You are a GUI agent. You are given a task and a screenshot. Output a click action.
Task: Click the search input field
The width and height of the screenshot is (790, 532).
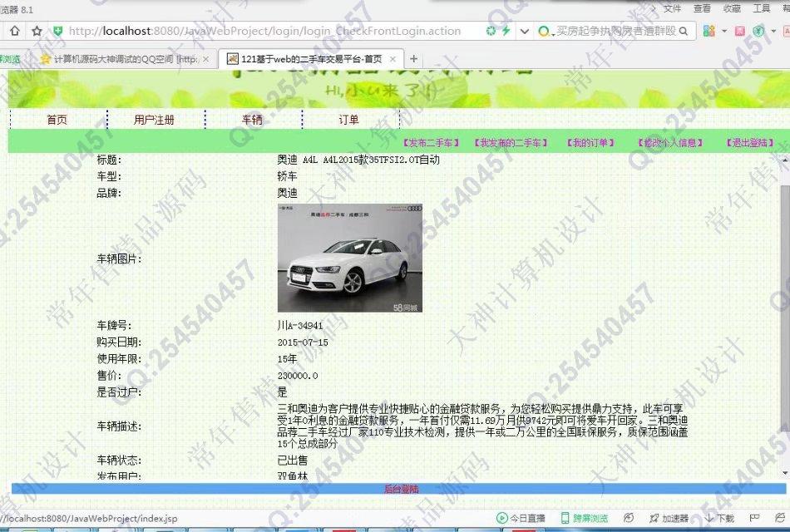click(x=615, y=32)
